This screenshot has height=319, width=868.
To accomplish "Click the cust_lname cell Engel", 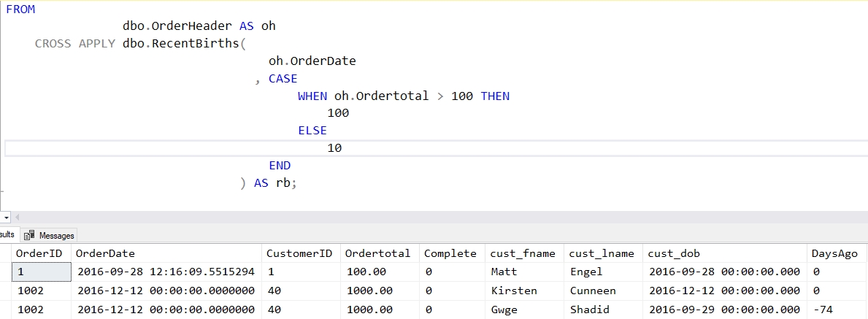I will click(x=603, y=272).
